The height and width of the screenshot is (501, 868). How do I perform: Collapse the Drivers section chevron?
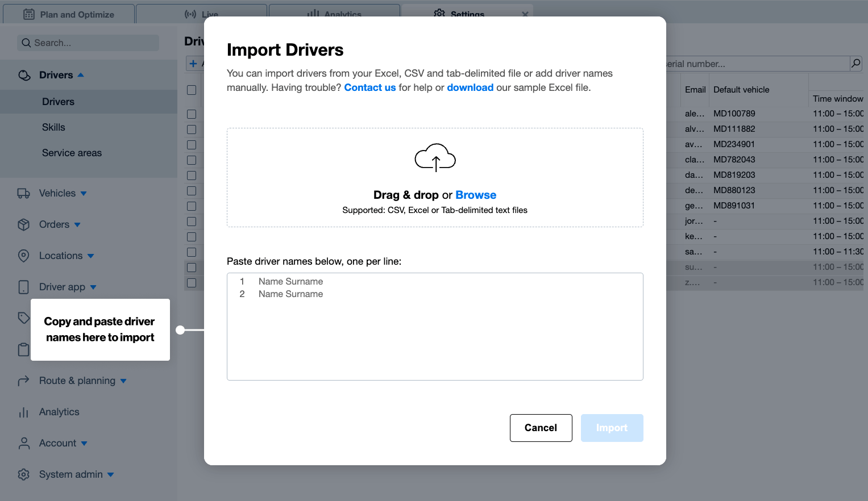(x=81, y=74)
